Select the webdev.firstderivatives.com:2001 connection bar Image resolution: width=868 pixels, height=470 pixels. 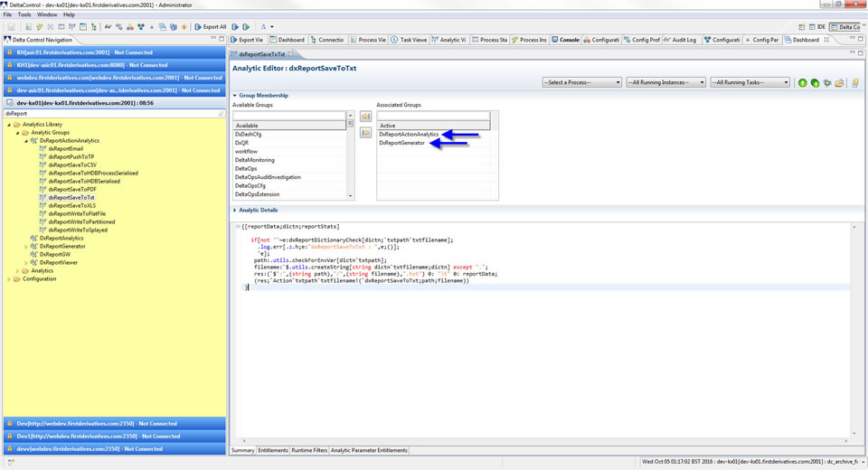(114, 78)
